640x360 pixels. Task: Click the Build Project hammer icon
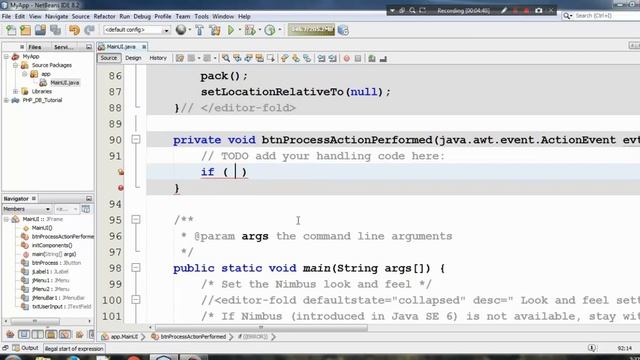tap(200, 30)
